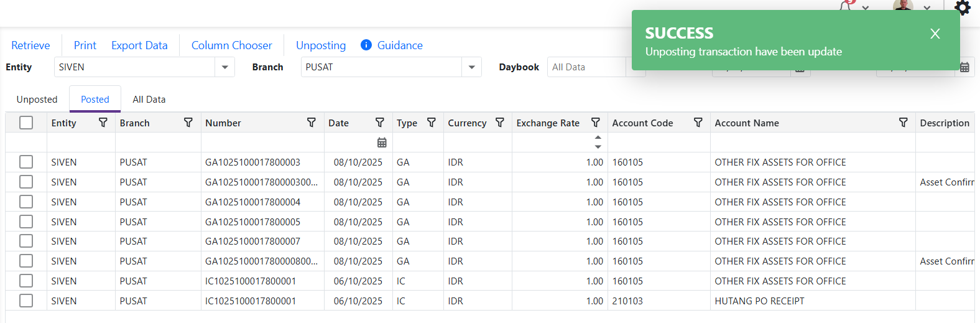Click the Account Code filter input field
980x323 pixels.
click(x=659, y=143)
